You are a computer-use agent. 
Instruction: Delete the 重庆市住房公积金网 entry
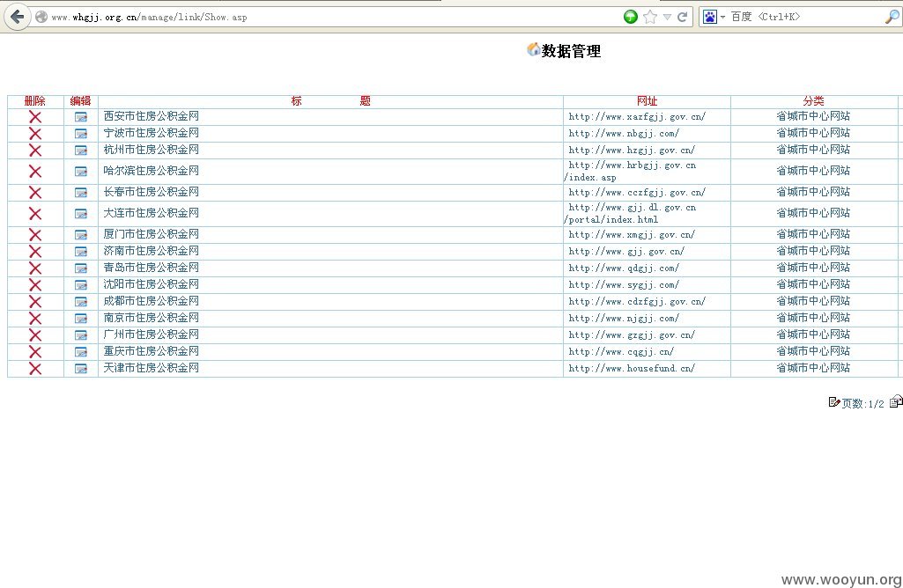point(35,351)
